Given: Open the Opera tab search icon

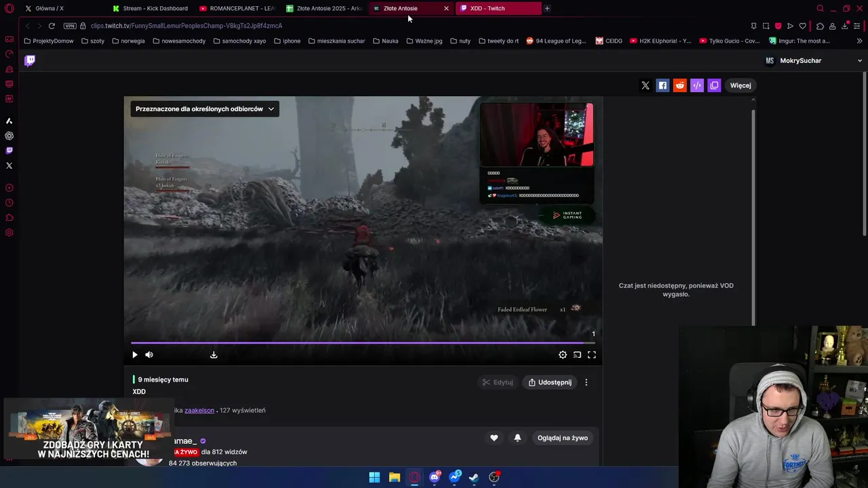Looking at the screenshot, I should [x=820, y=9].
